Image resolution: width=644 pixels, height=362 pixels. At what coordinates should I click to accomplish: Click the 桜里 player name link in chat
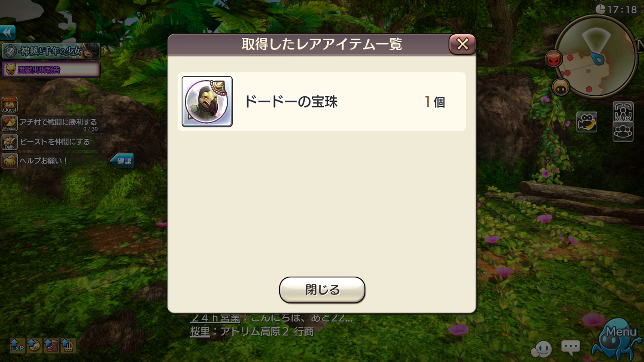tap(200, 332)
